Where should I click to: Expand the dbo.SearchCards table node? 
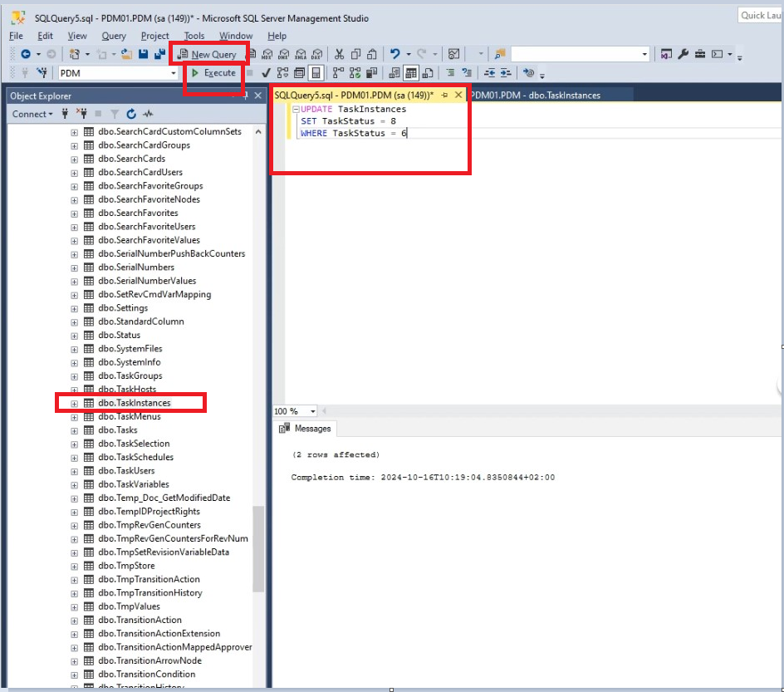tap(74, 160)
